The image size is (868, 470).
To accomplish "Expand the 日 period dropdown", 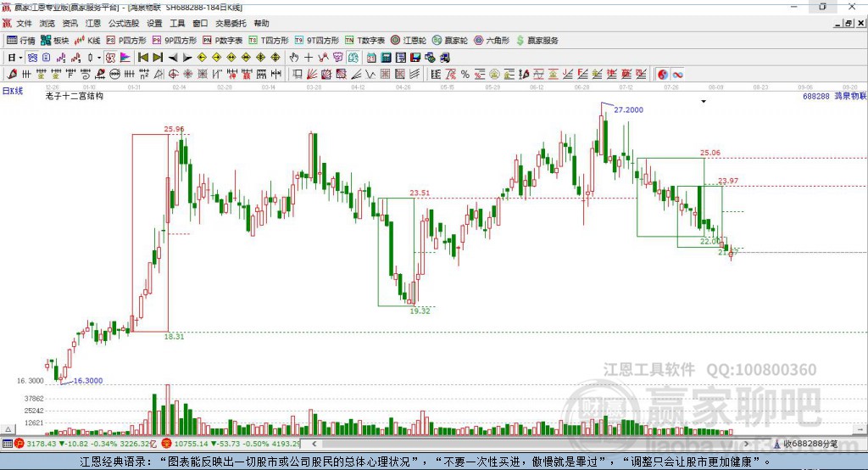I will [x=20, y=58].
